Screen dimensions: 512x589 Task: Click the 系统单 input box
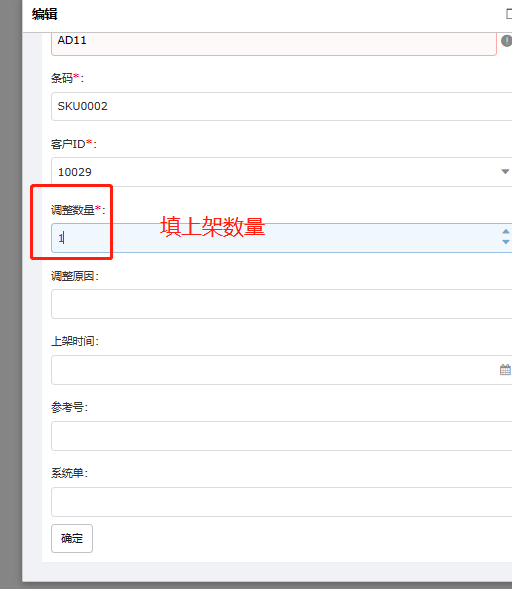(281, 502)
